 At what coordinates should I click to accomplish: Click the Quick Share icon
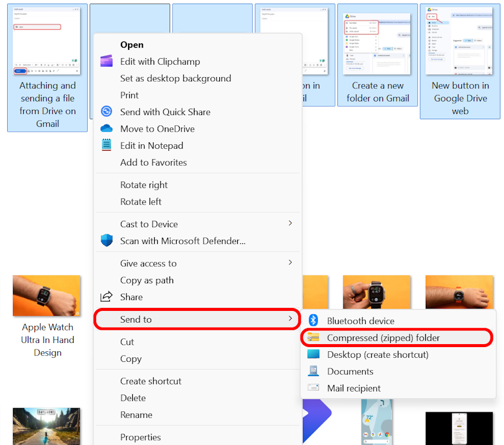pyautogui.click(x=106, y=112)
